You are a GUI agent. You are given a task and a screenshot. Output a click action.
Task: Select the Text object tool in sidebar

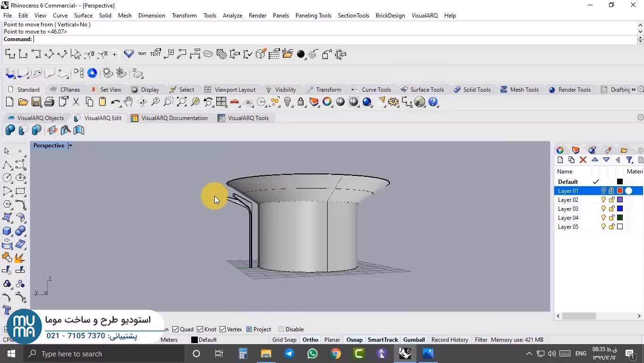[7, 310]
